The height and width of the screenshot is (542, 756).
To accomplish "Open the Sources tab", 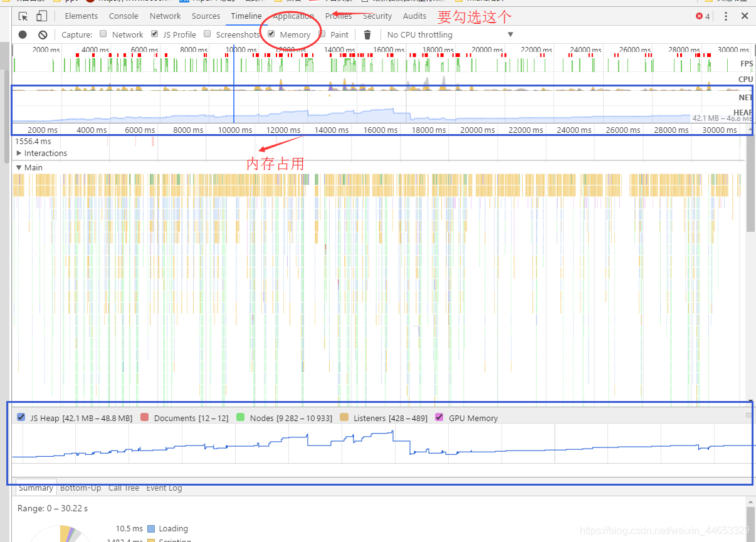I will (206, 16).
